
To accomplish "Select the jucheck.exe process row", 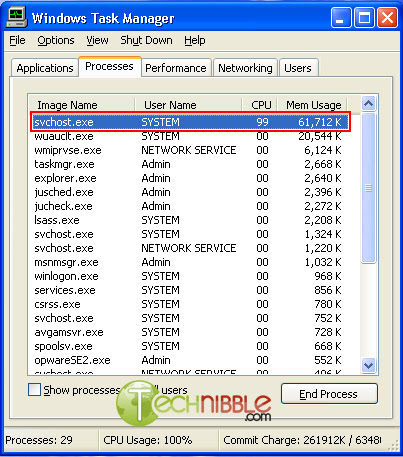I will pos(190,206).
